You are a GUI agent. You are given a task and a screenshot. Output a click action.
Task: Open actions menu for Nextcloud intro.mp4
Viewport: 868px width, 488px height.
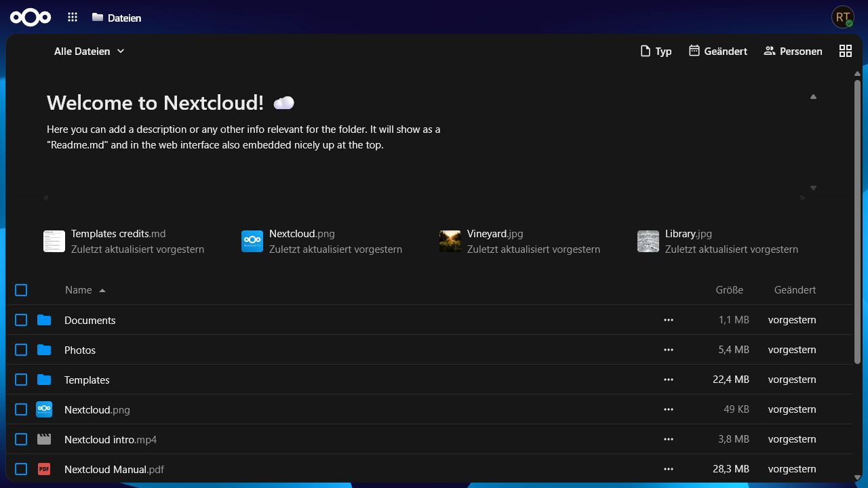[669, 439]
